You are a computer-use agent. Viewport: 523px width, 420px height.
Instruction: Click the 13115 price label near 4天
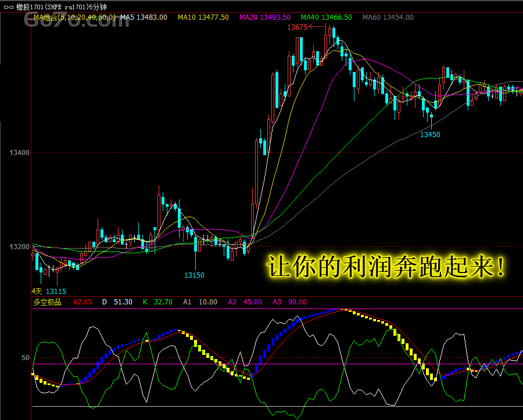(56, 291)
